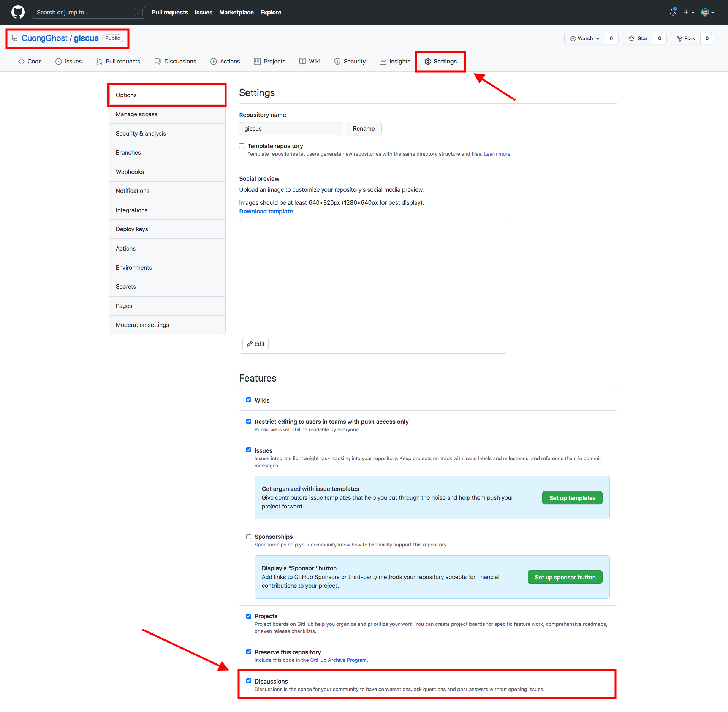Viewport: 728px width, 712px height.
Task: Click Issues in top navigation bar
Action: click(204, 12)
